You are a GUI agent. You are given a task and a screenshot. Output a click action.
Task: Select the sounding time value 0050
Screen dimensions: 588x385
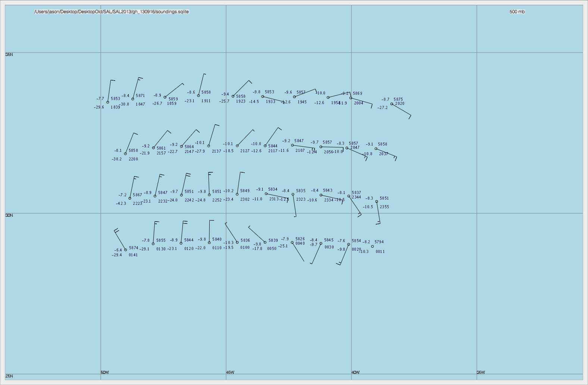pos(272,249)
